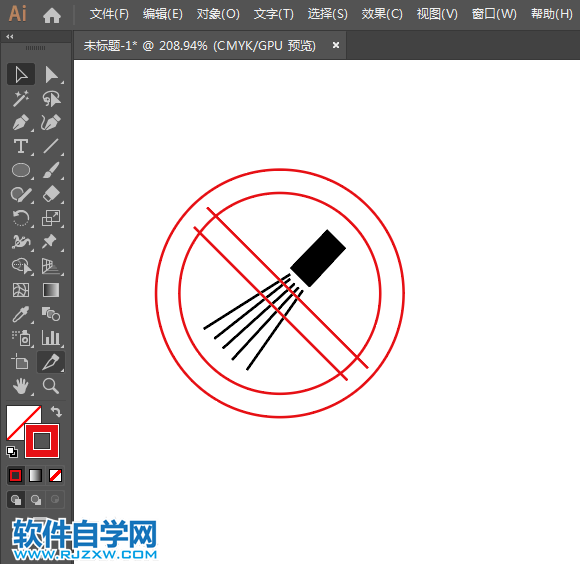Screen dimensions: 580x564
Task: Click the outer red circle path
Action: 280,169
